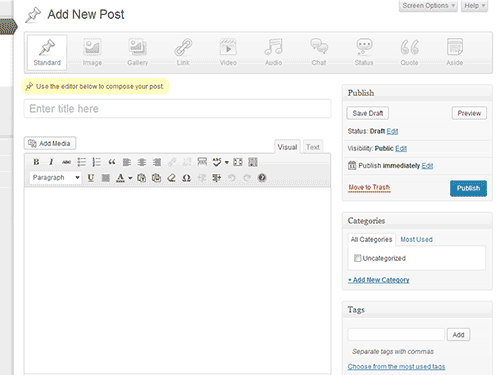The width and height of the screenshot is (500, 375).
Task: Check the Uncategorized category box
Action: click(357, 258)
